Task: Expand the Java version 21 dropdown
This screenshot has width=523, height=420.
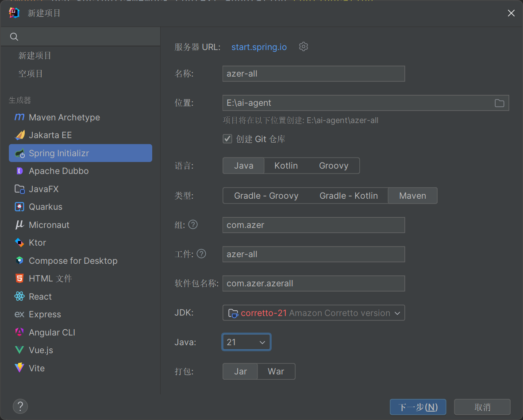Action: click(246, 342)
